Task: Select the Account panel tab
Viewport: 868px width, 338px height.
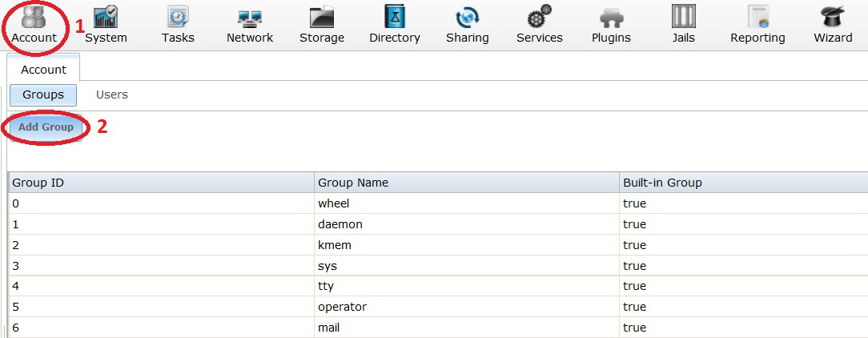Action: [43, 70]
